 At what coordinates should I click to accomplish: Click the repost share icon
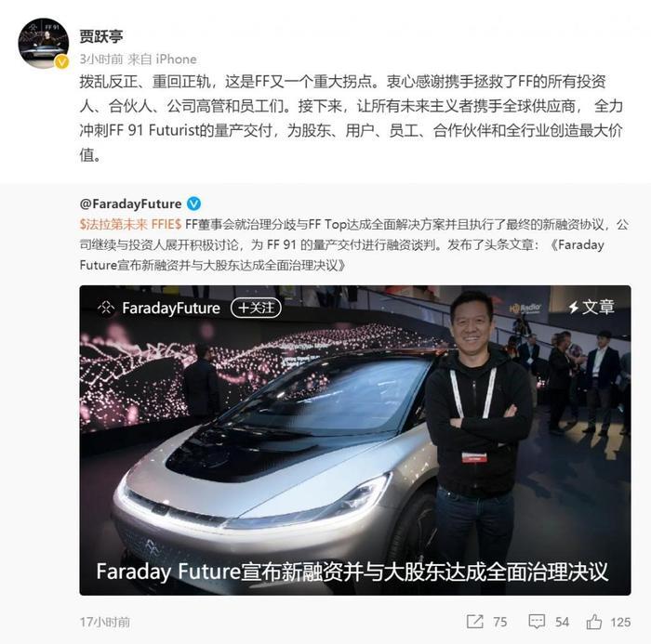(475, 621)
